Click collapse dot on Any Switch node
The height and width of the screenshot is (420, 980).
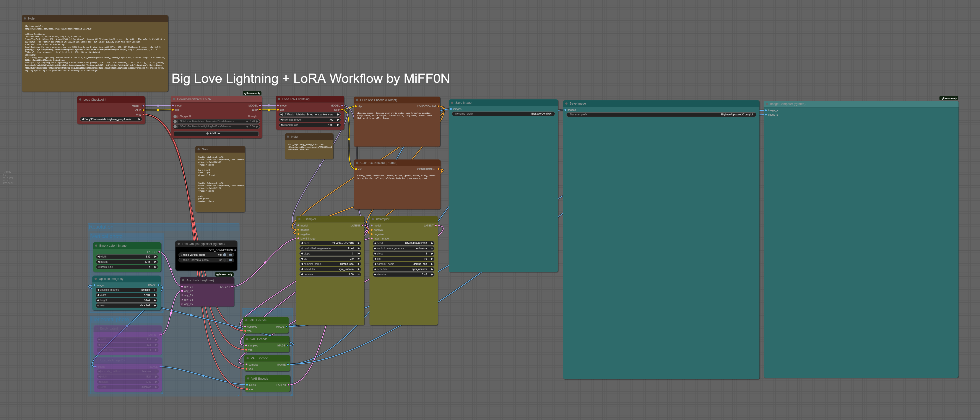(183, 280)
